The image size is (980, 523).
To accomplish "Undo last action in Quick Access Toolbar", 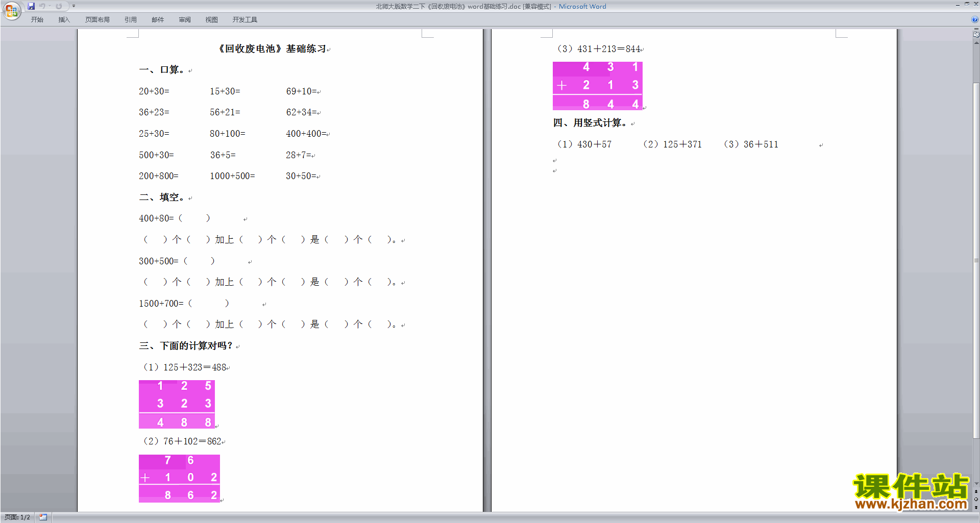I will point(42,6).
